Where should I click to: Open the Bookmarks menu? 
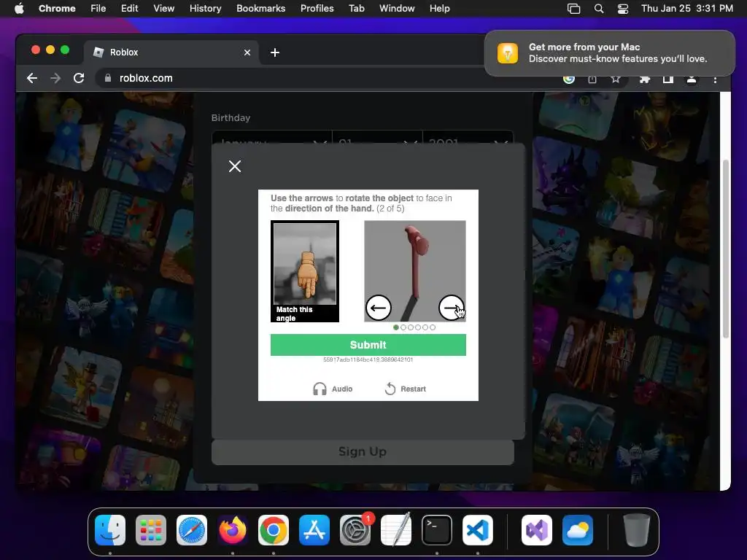[x=260, y=8]
